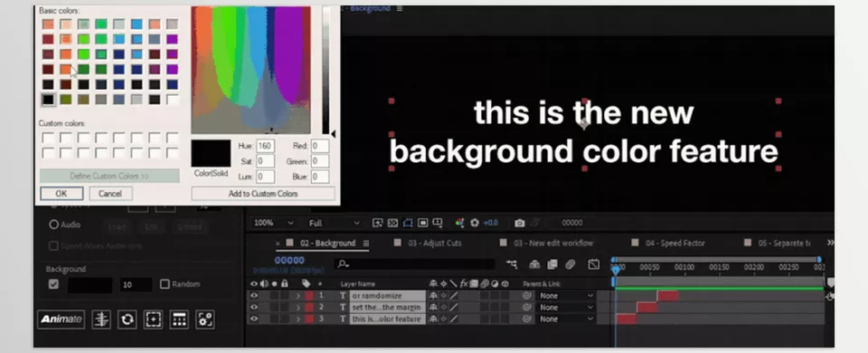The width and height of the screenshot is (868, 353).
Task: Hide layer 3 'this is...olor feature' eye
Action: [254, 320]
